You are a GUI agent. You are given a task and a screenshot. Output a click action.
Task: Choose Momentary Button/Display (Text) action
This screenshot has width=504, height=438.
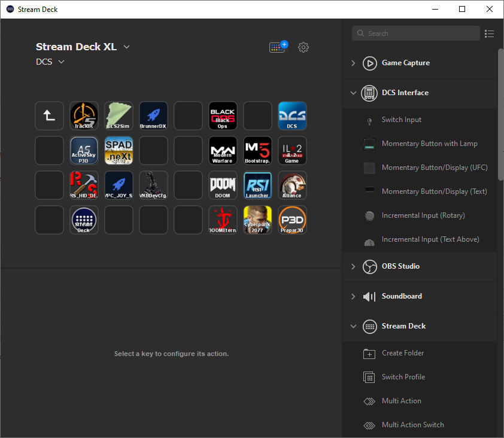(420, 191)
